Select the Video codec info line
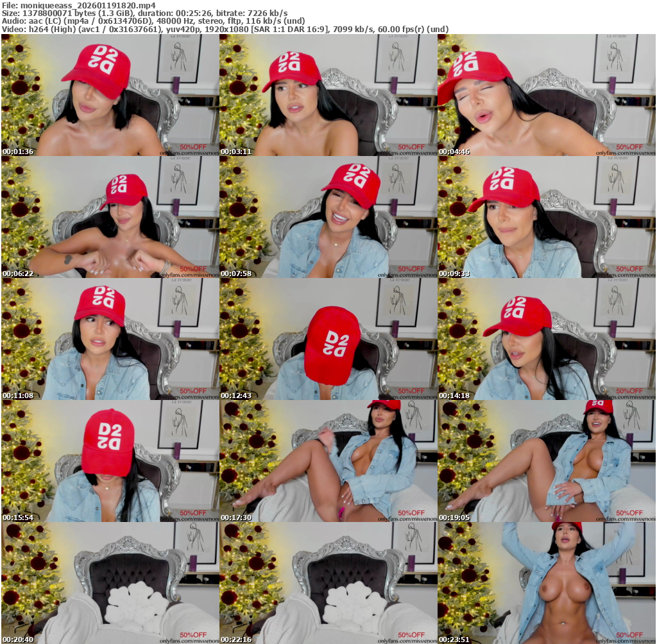 coord(225,30)
